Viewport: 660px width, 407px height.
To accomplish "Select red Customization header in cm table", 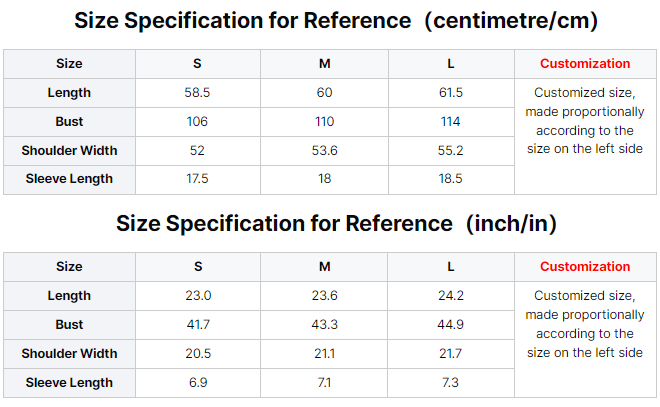I will pyautogui.click(x=585, y=63).
